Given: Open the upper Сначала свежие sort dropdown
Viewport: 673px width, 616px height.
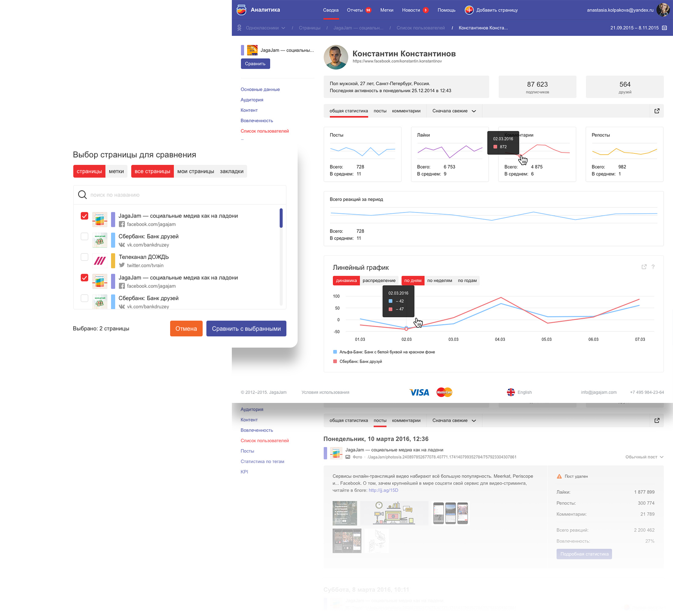Looking at the screenshot, I should point(454,111).
